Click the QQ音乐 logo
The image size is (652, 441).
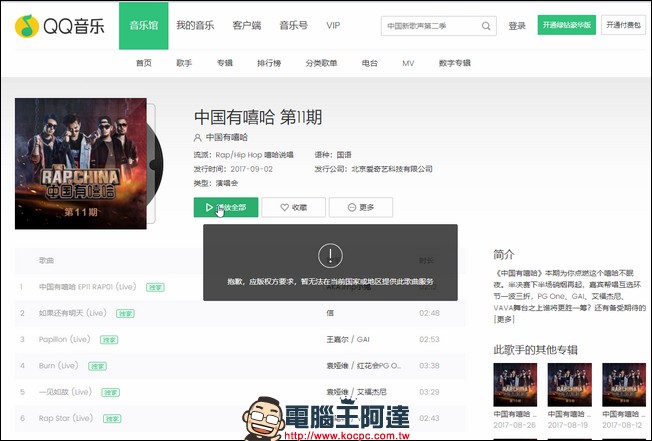click(58, 25)
